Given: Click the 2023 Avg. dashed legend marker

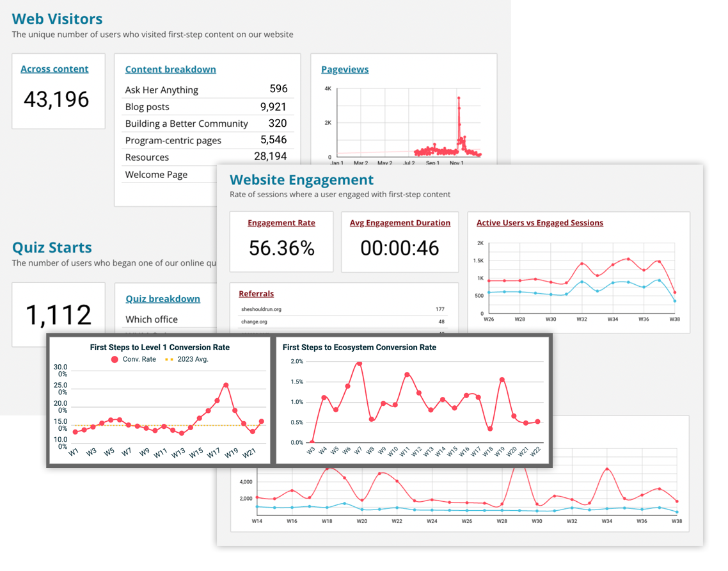Looking at the screenshot, I should (x=170, y=359).
